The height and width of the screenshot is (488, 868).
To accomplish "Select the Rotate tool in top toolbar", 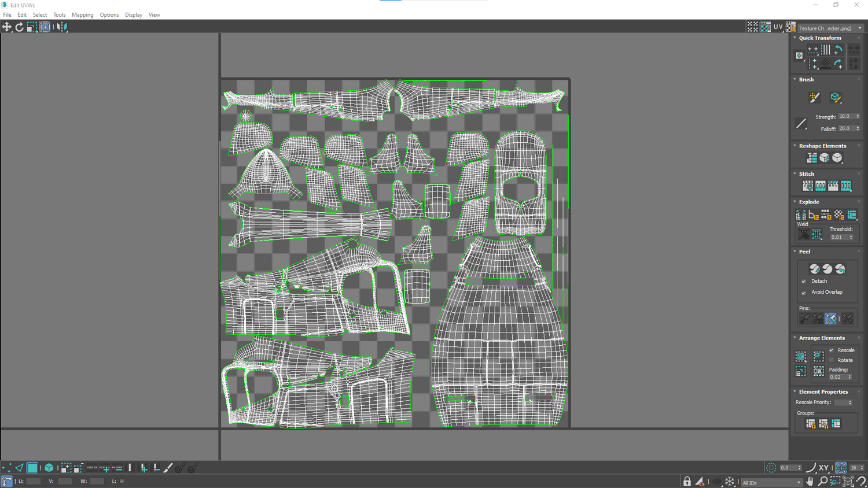I will 19,27.
